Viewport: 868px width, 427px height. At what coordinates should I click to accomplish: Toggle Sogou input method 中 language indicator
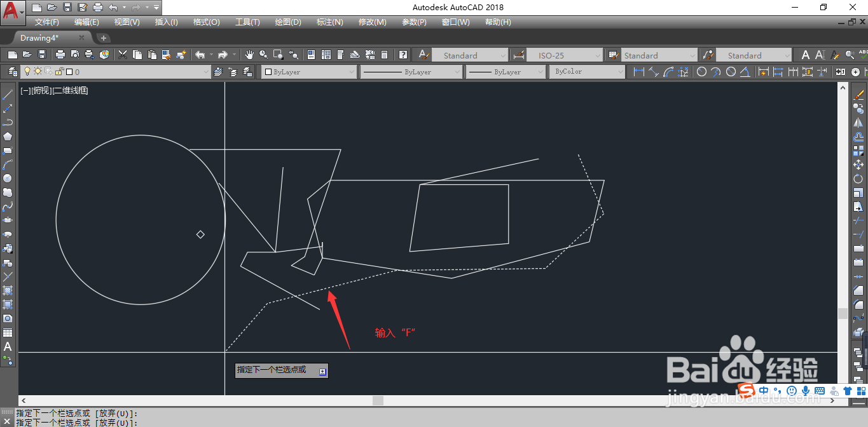(764, 390)
